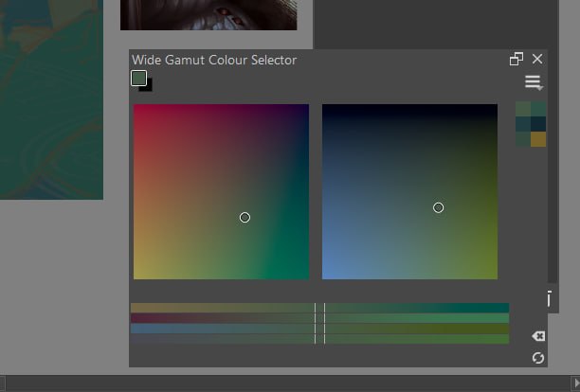580x392 pixels.
Task: Click the scroll arrow at bottom right
Action: pyautogui.click(x=575, y=383)
